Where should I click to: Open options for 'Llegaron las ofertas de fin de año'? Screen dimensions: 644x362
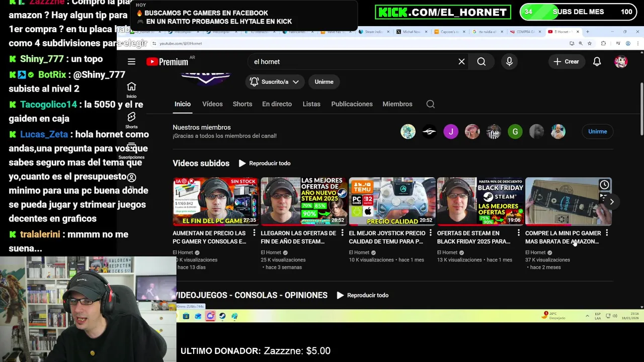[x=342, y=233]
